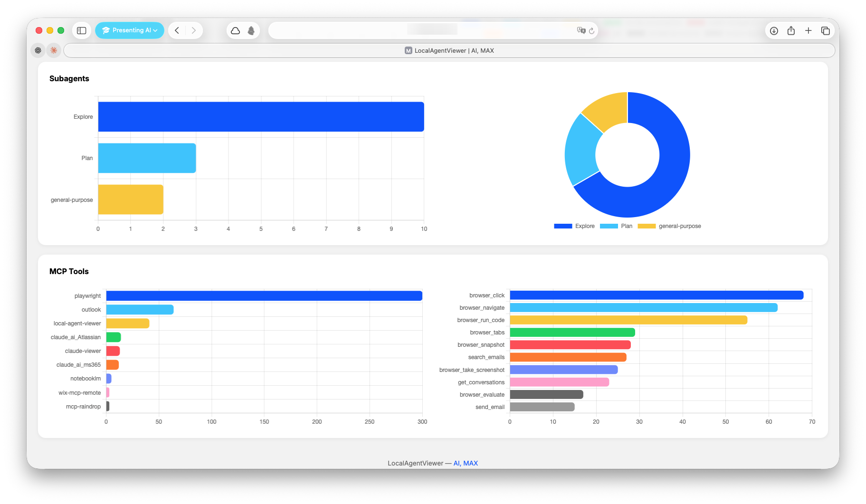Show the tab overview icon

(x=826, y=30)
